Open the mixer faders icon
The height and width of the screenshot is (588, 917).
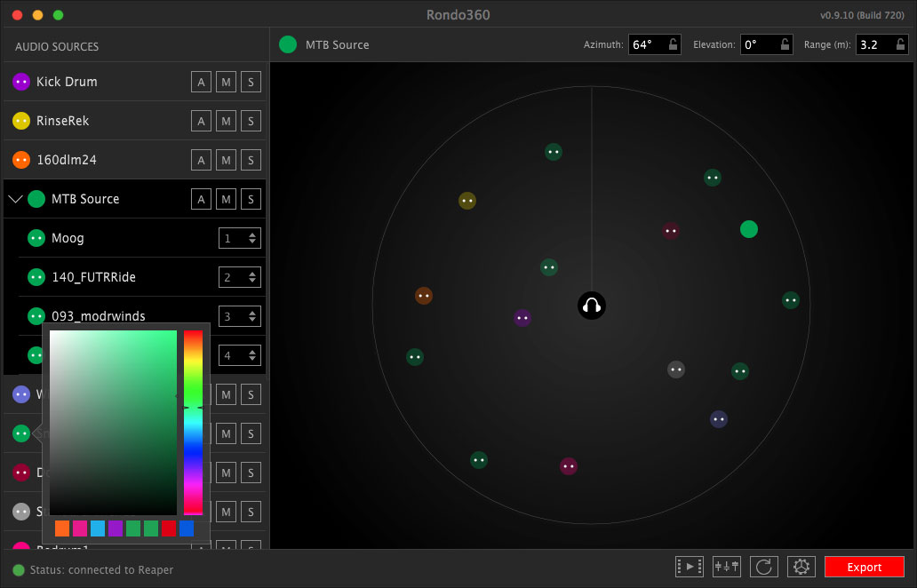(726, 567)
